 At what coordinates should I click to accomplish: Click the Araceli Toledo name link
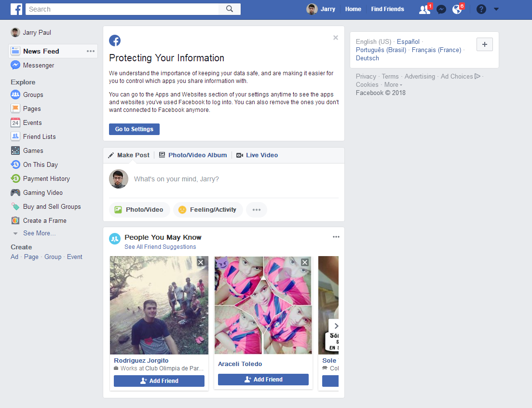pyautogui.click(x=240, y=364)
